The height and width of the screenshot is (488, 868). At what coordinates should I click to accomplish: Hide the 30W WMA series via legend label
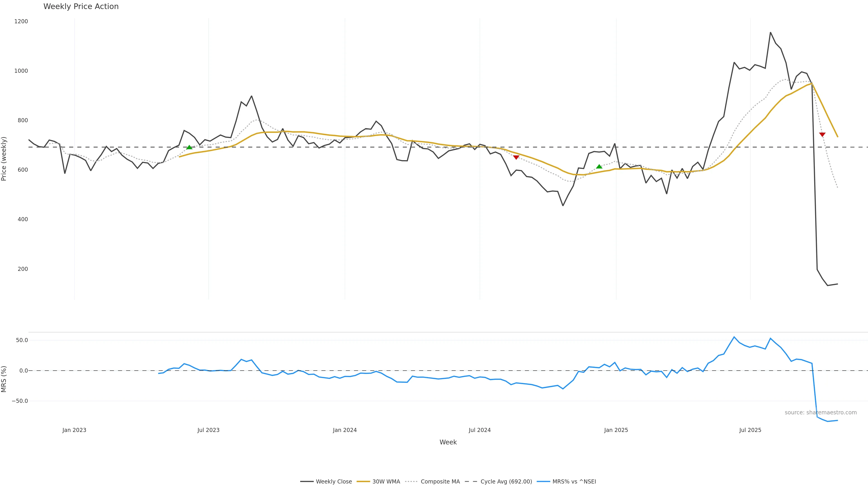[386, 482]
